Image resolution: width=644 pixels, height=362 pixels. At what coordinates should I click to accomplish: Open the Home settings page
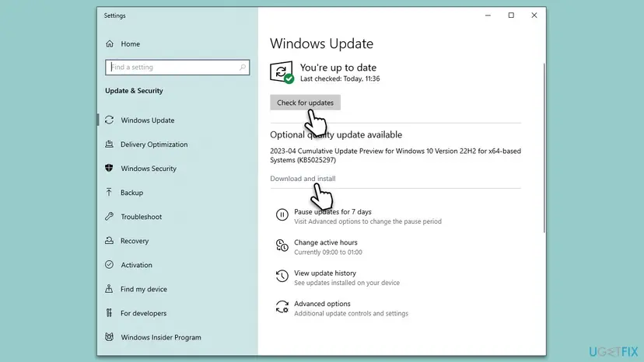point(130,44)
